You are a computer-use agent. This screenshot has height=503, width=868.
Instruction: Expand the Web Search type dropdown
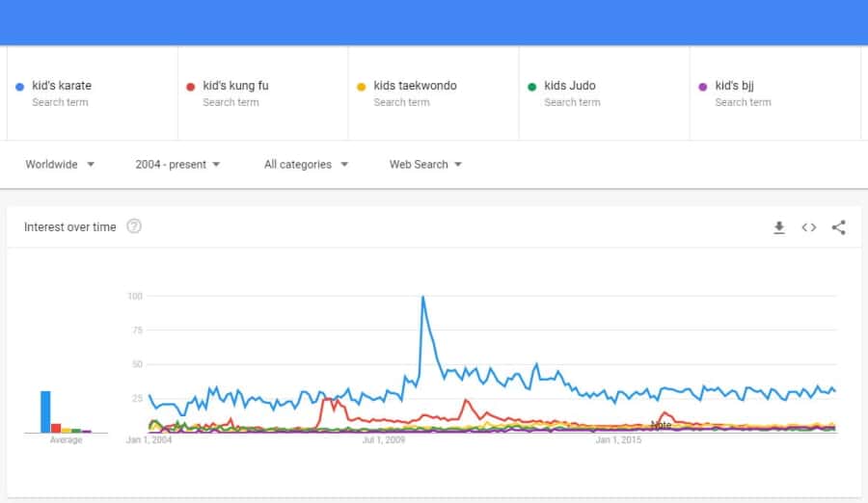point(425,165)
